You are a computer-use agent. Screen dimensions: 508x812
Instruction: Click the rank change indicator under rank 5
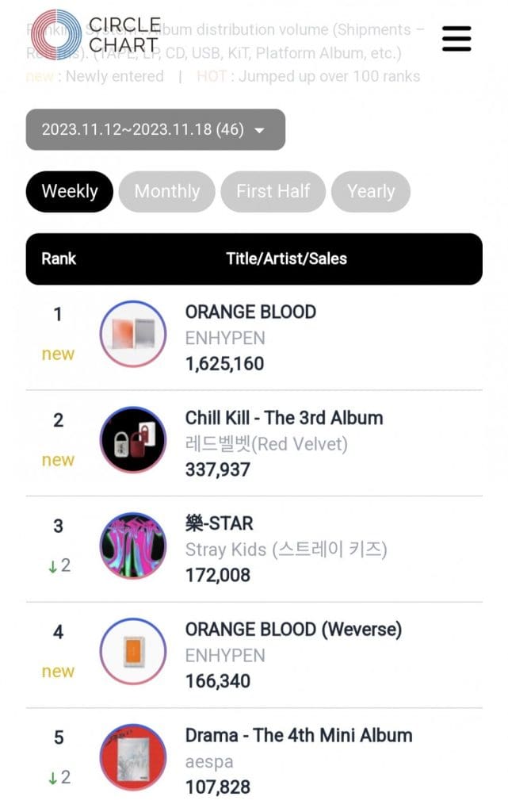click(57, 778)
